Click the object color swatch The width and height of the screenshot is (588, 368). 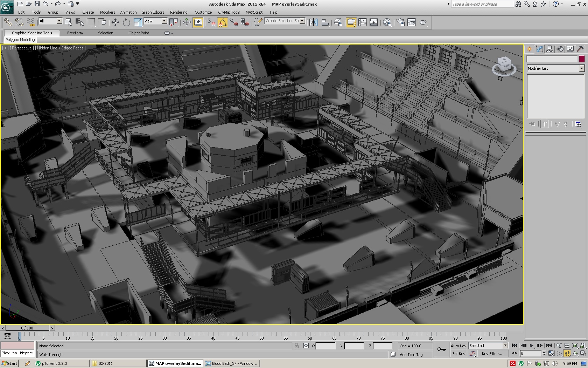pos(582,59)
